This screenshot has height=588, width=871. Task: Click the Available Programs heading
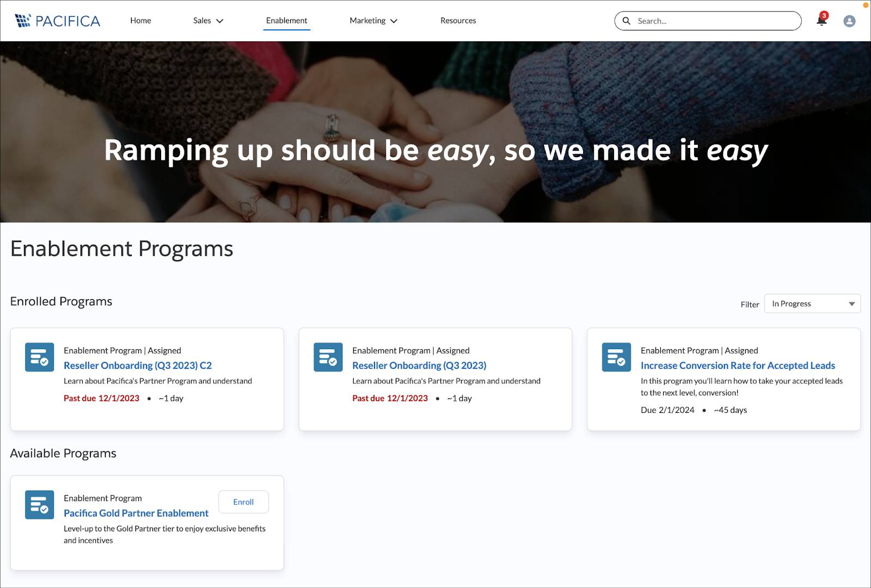(x=63, y=453)
